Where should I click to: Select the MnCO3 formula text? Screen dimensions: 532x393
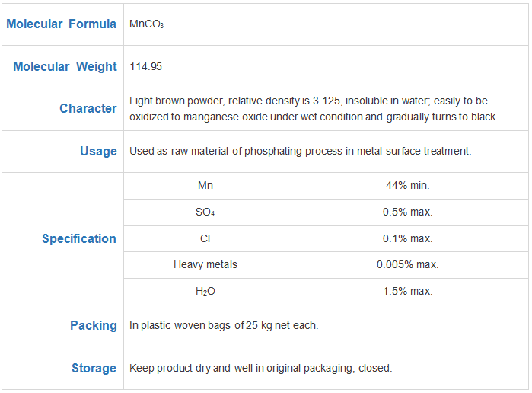coord(147,24)
